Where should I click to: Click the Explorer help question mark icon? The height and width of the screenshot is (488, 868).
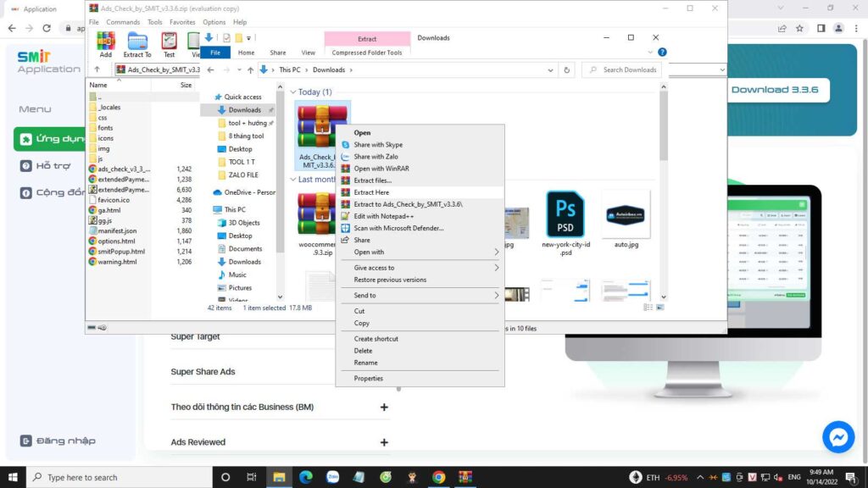tap(662, 53)
